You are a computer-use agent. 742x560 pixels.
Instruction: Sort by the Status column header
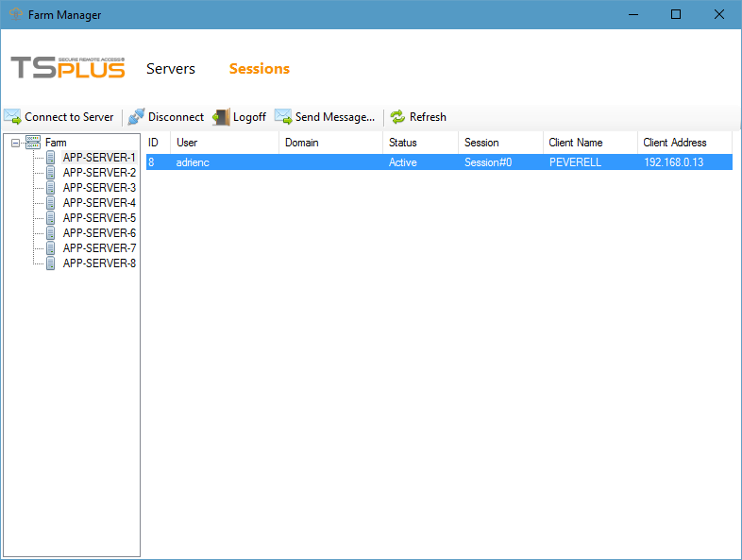(x=420, y=143)
